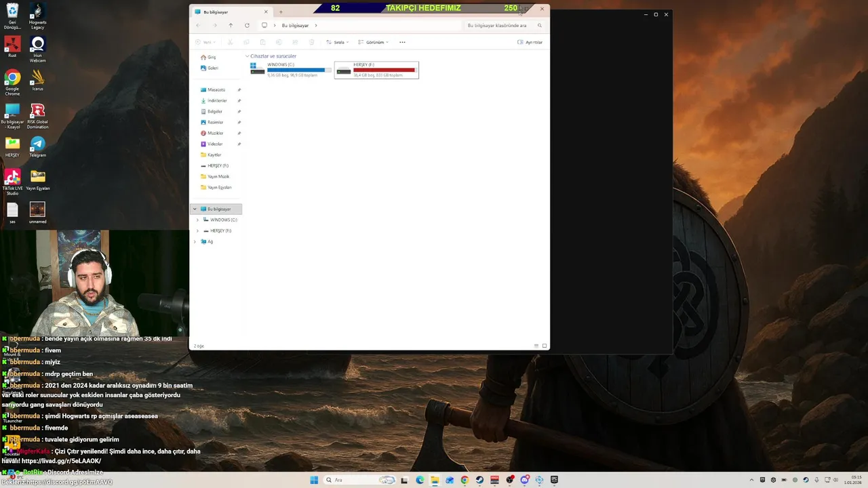868x488 pixels.
Task: Click the Paste toolbar icon
Action: (263, 42)
